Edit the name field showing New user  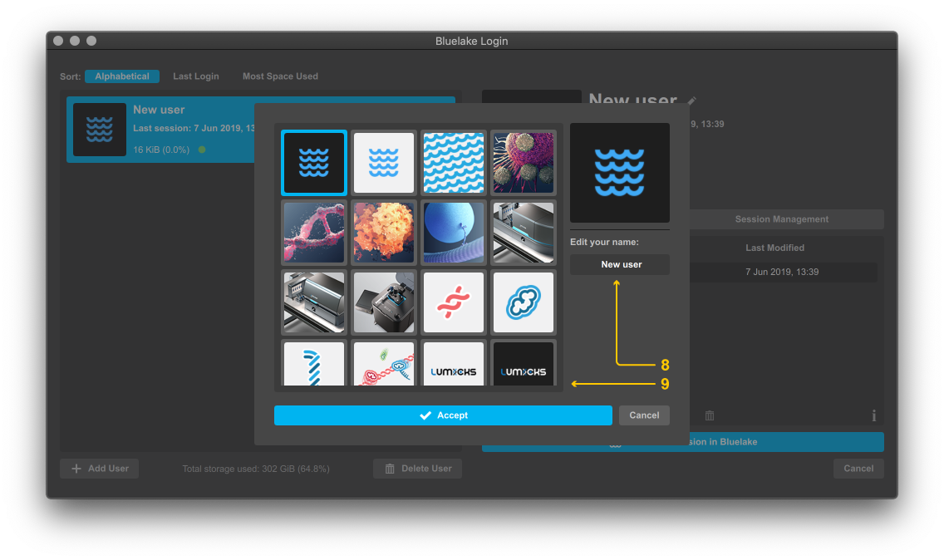tap(620, 265)
